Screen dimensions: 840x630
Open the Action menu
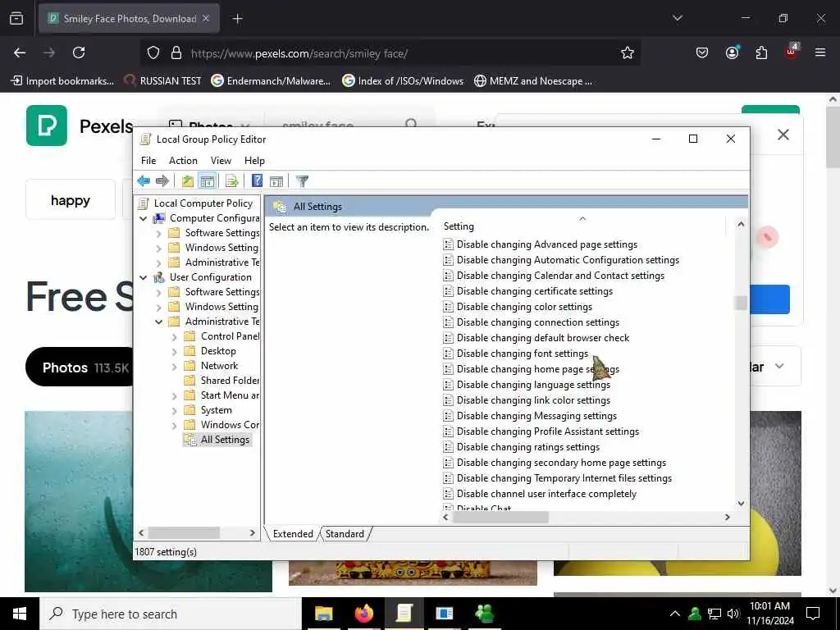pos(183,161)
